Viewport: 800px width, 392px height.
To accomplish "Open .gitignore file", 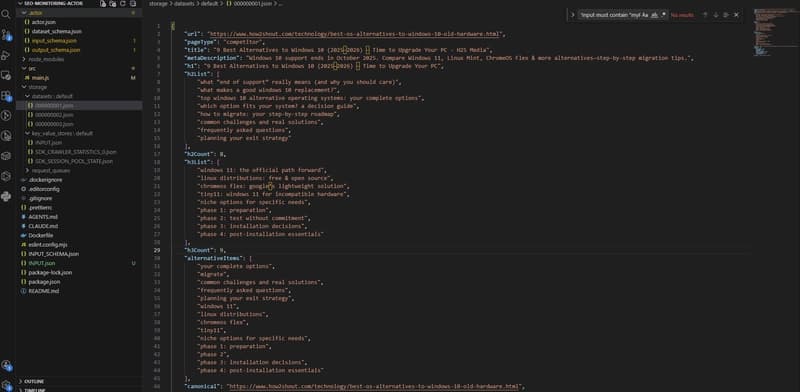I will click(79, 198).
